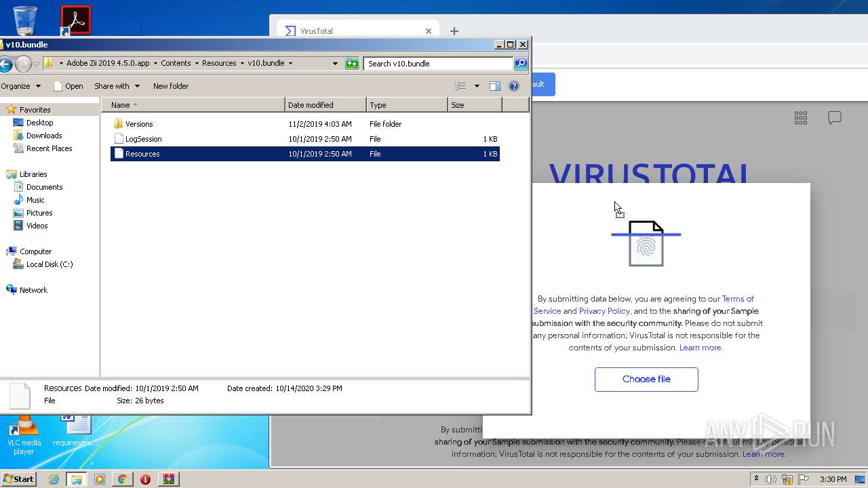Open a new Chrome tab
This screenshot has height=488, width=868.
[454, 31]
